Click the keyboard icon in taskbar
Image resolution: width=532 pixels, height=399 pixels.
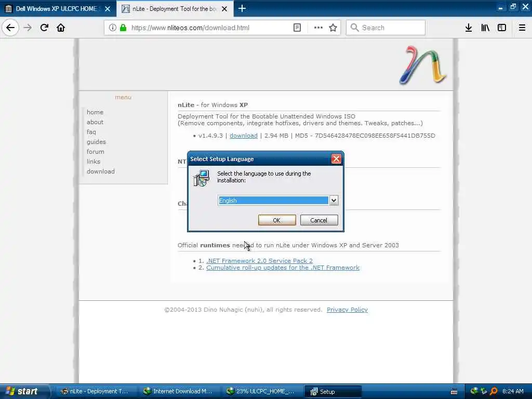pyautogui.click(x=454, y=392)
